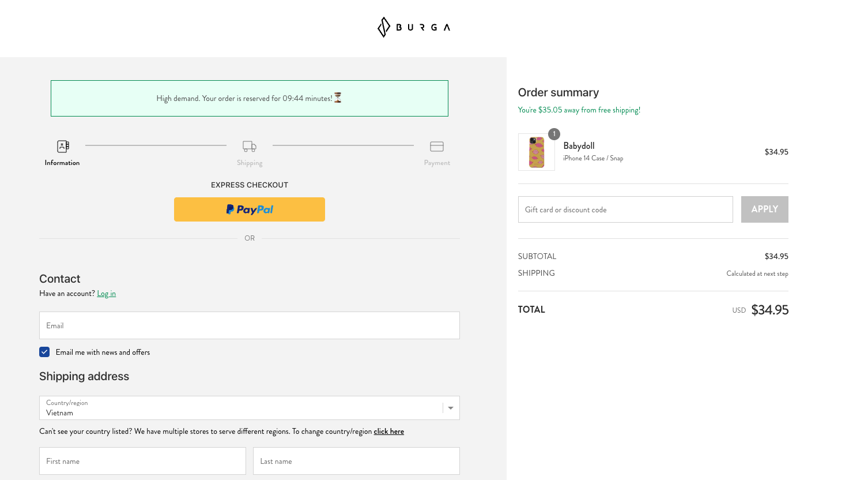This screenshot has width=868, height=480.
Task: Click the Shipping address heading
Action: [x=84, y=376]
